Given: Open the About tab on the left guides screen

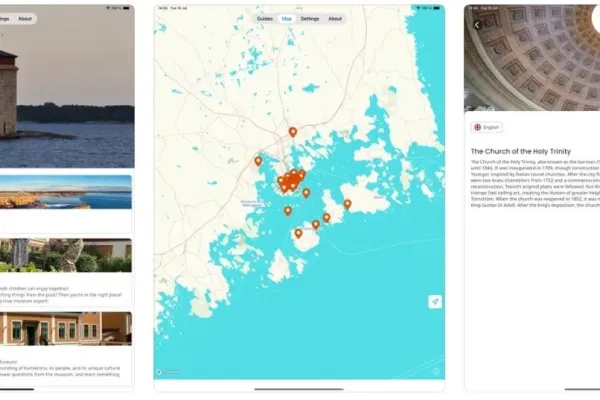Looking at the screenshot, I should coord(25,19).
